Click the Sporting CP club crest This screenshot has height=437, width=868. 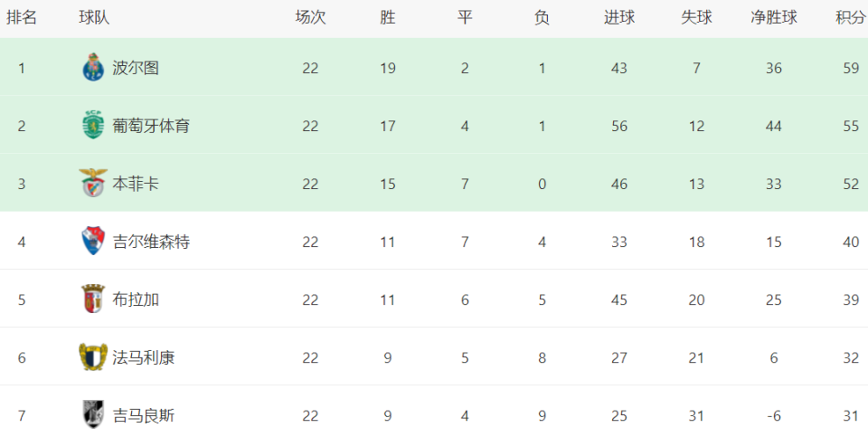[92, 126]
